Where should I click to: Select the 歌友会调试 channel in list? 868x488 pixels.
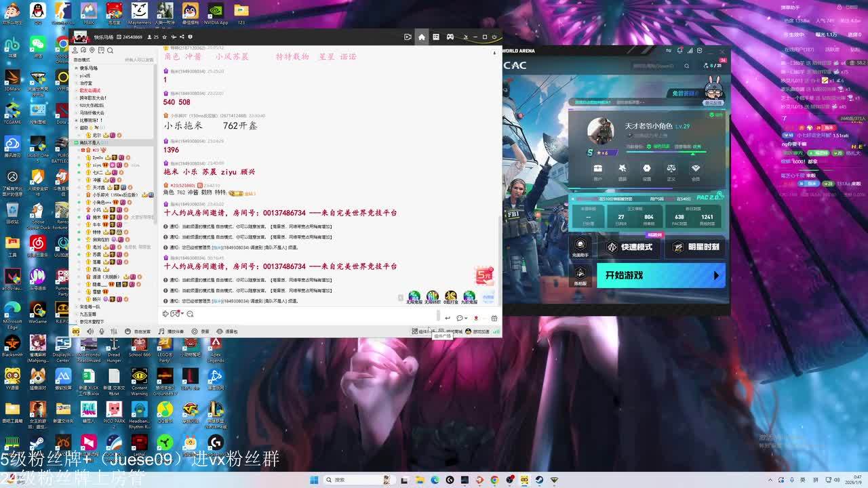click(90, 90)
